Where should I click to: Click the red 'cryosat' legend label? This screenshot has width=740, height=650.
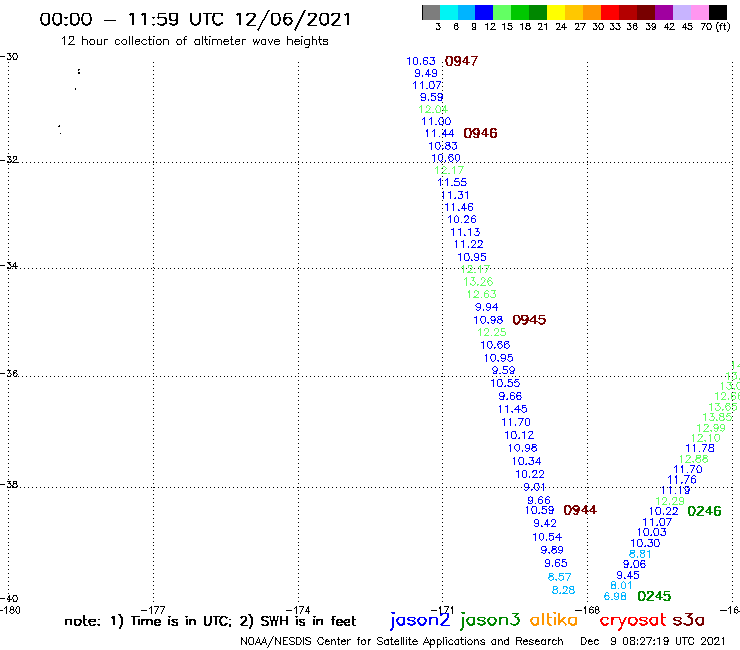point(632,621)
